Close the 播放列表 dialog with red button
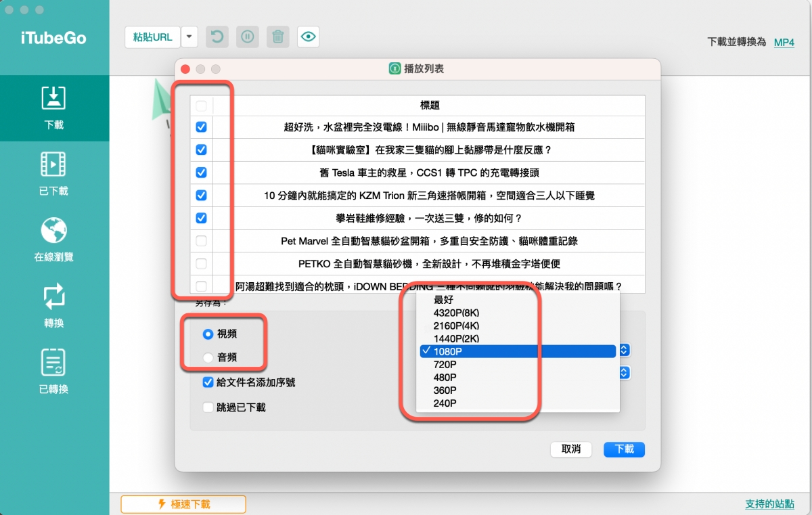 (x=185, y=69)
